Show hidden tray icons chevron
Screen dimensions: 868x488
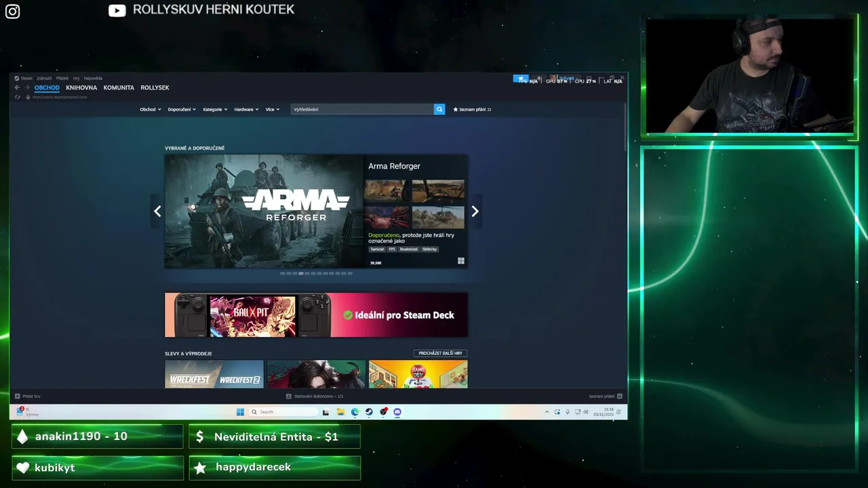547,411
